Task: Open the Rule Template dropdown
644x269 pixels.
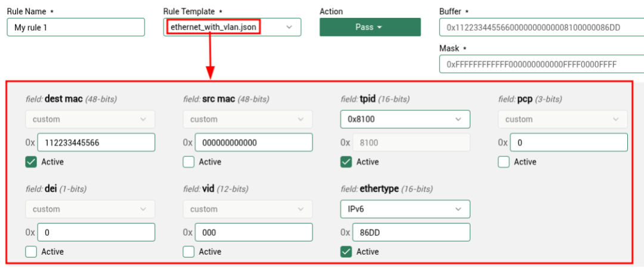Action: (232, 27)
